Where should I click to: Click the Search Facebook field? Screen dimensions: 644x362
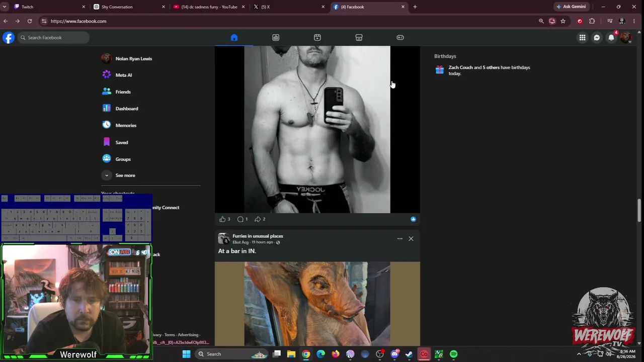[x=54, y=38]
